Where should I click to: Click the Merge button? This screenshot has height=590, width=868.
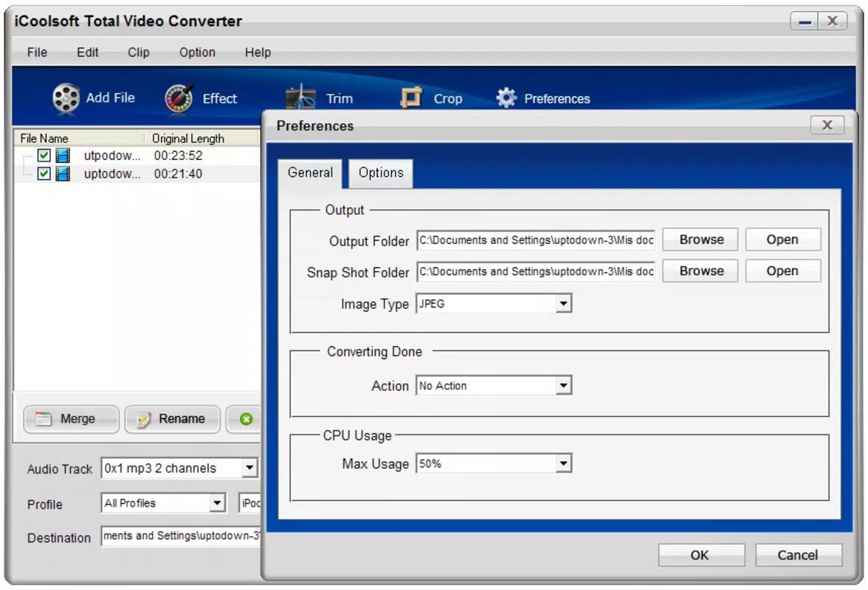point(71,419)
